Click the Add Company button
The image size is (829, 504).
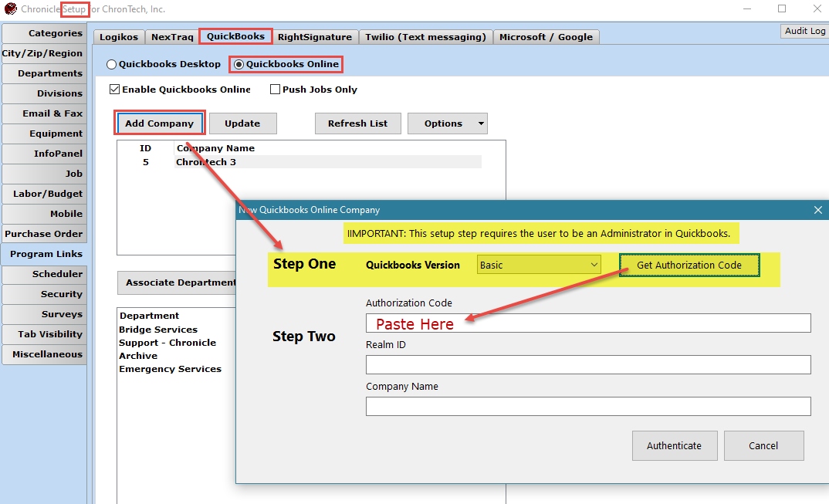coord(159,123)
